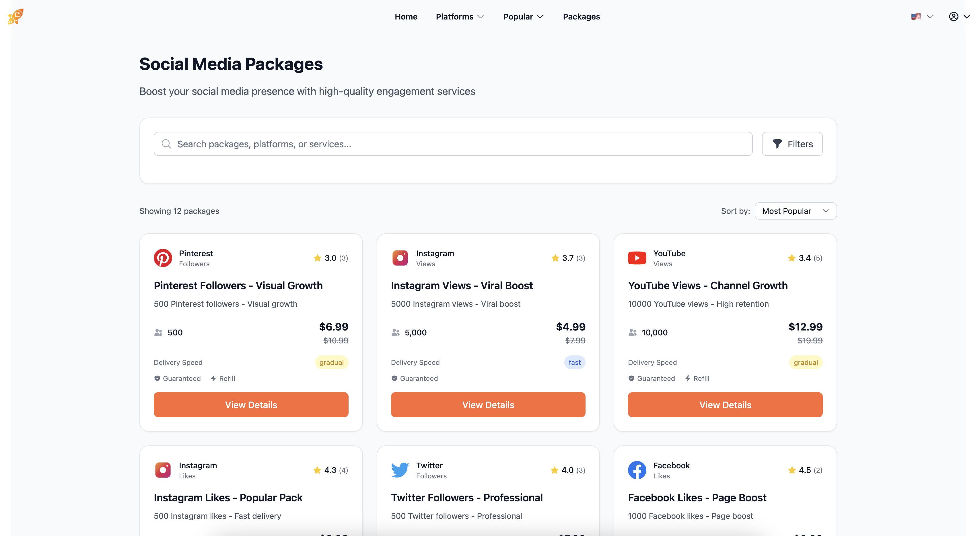Click the Pinterest platform icon
The width and height of the screenshot is (980, 536).
(x=163, y=258)
